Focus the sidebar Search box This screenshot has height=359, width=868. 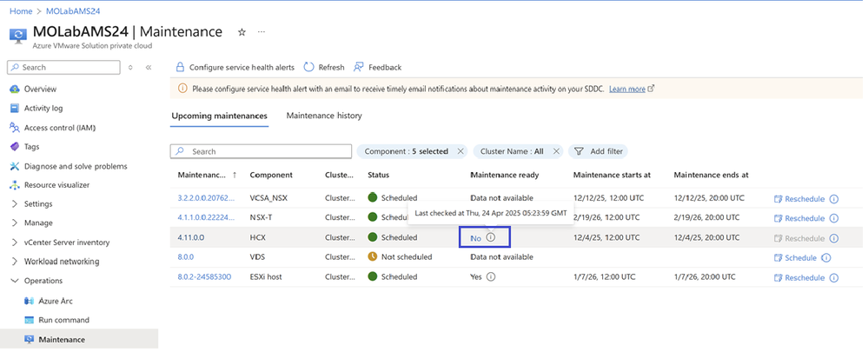(x=63, y=68)
